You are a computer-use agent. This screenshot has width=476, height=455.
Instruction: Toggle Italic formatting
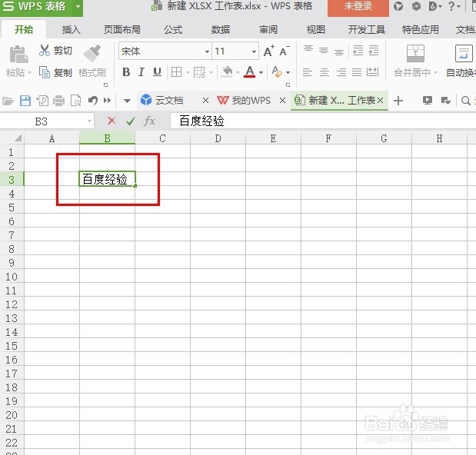point(141,72)
